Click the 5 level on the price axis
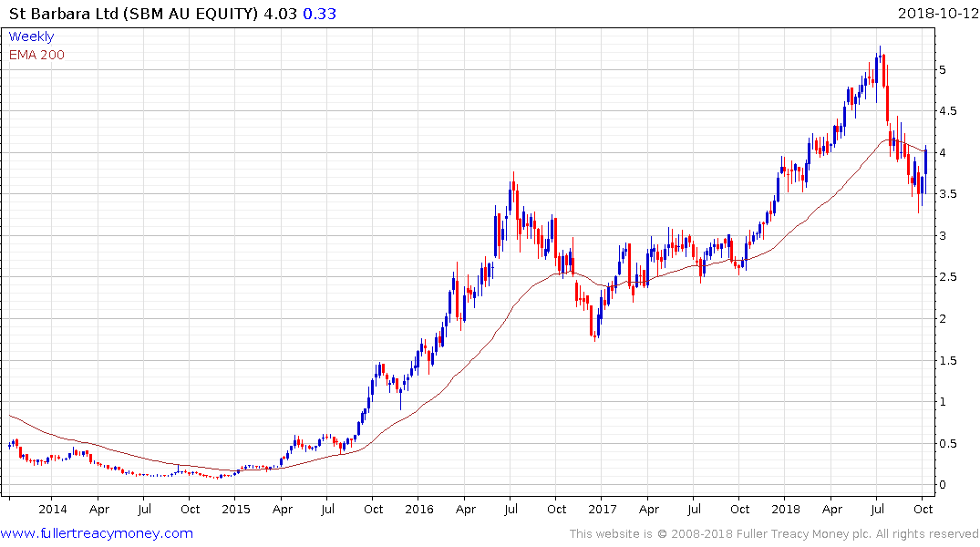 coord(954,70)
